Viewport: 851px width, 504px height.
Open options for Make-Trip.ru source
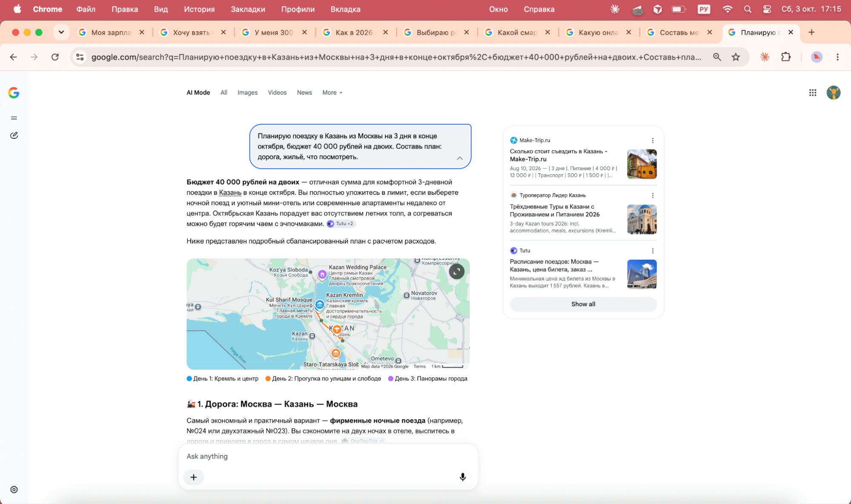[653, 140]
